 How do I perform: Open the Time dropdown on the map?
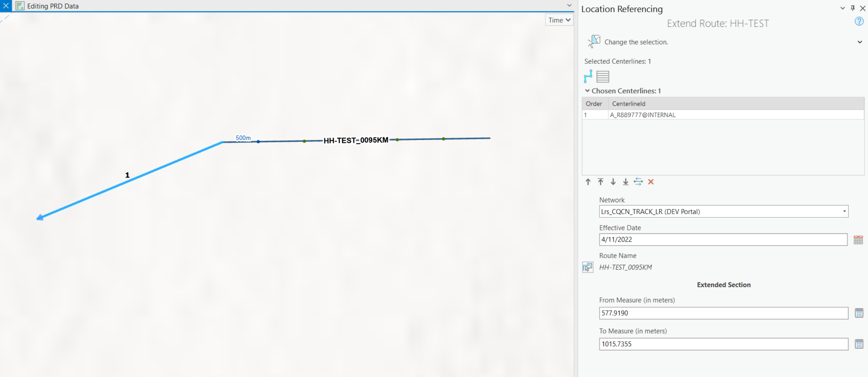(x=559, y=20)
